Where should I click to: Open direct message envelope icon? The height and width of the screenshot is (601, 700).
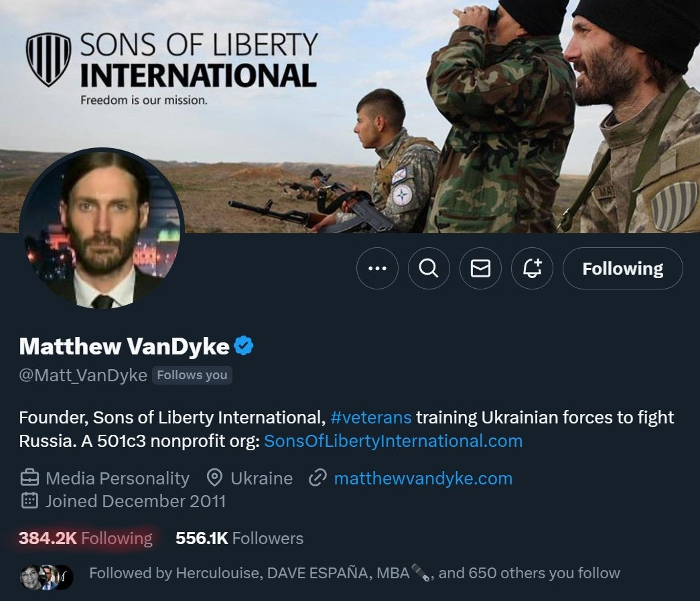480,269
